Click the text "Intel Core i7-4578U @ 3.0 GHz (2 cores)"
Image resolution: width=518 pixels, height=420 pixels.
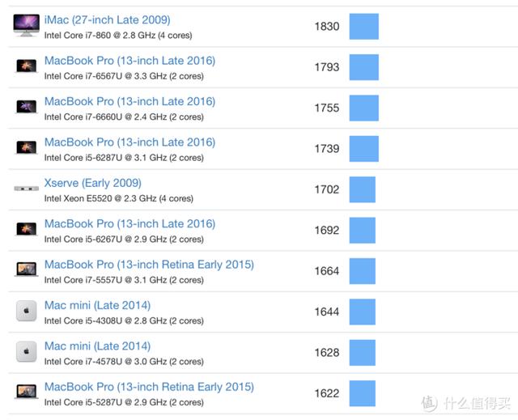coord(124,362)
